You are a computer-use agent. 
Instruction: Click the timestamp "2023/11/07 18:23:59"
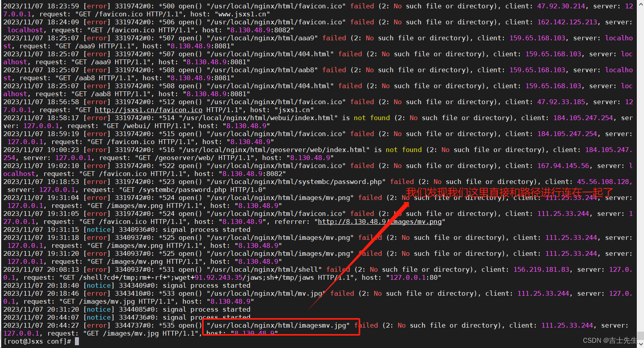pos(41,6)
